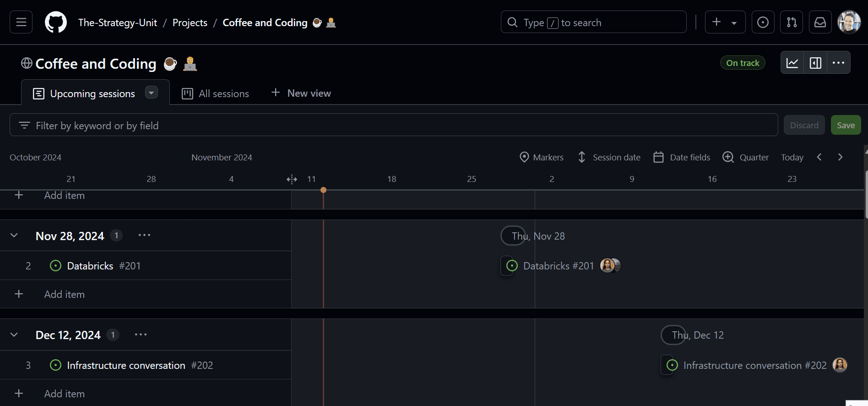Jump to Today on the timeline
The height and width of the screenshot is (406, 868).
coord(792,157)
